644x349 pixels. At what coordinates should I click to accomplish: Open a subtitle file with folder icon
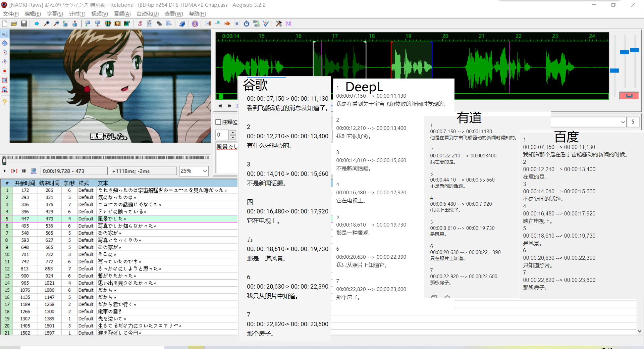tap(14, 23)
